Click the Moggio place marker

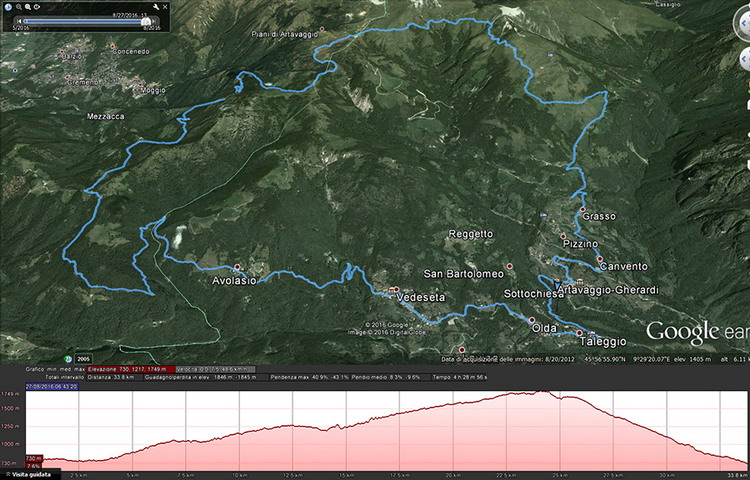[x=141, y=86]
